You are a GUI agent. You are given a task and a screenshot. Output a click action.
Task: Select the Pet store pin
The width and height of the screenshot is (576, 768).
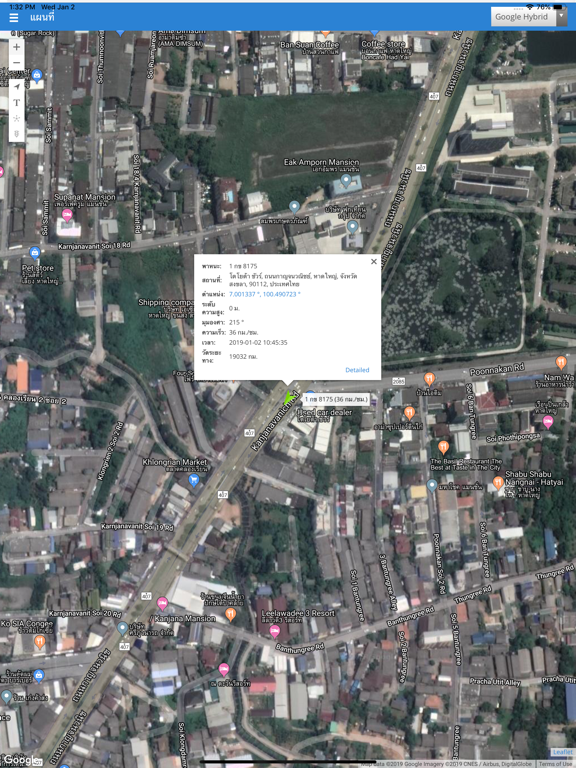(34, 253)
